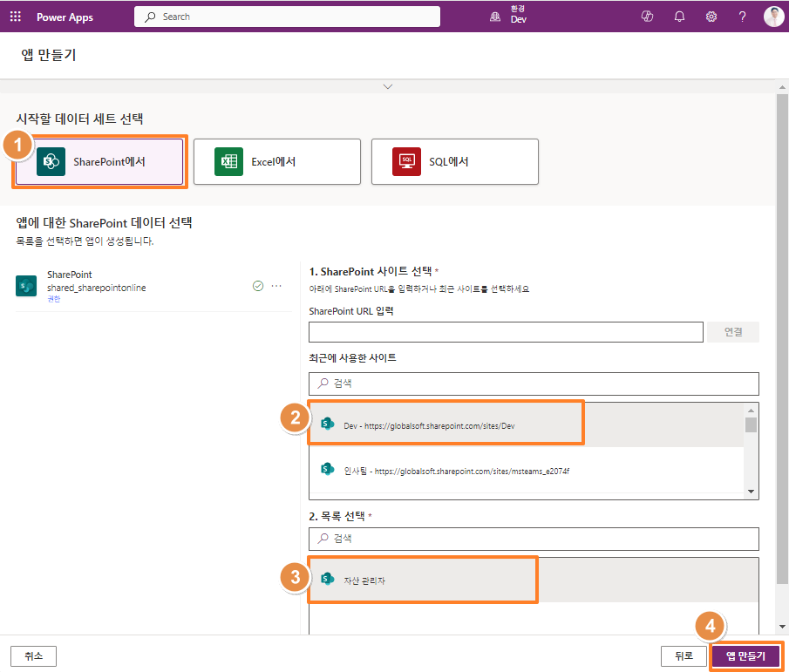
Task: Click the magnifier icon in recent sites search
Action: coord(323,384)
